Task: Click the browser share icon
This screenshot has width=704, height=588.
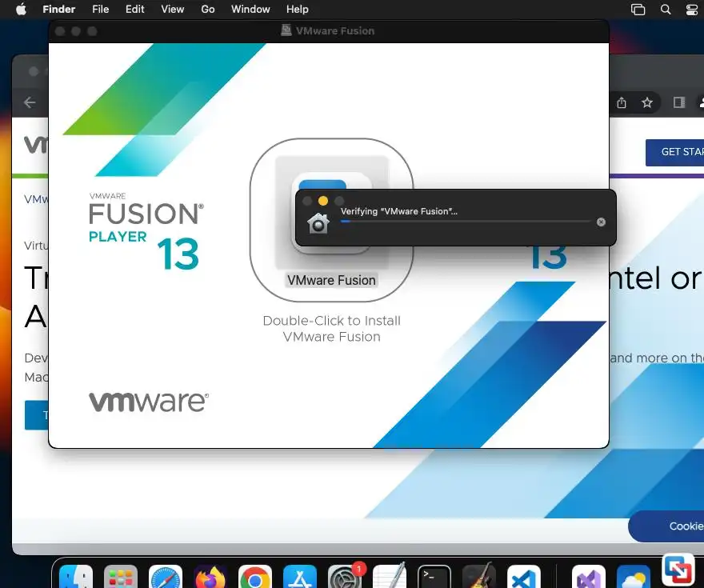Action: coord(622,102)
